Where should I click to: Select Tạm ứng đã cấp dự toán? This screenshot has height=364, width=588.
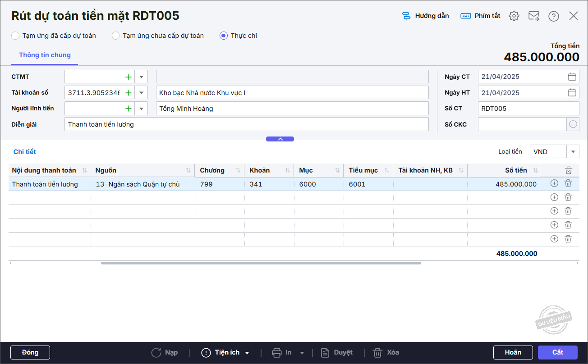(x=16, y=36)
